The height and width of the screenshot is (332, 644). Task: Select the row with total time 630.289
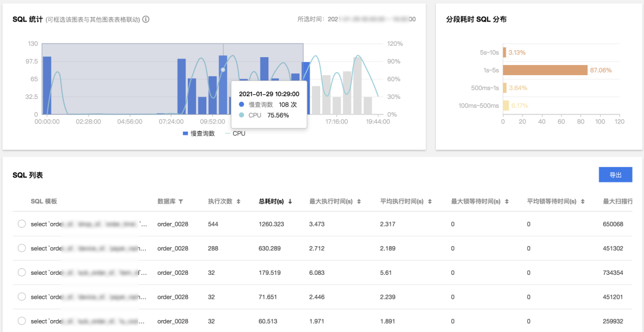(x=22, y=249)
